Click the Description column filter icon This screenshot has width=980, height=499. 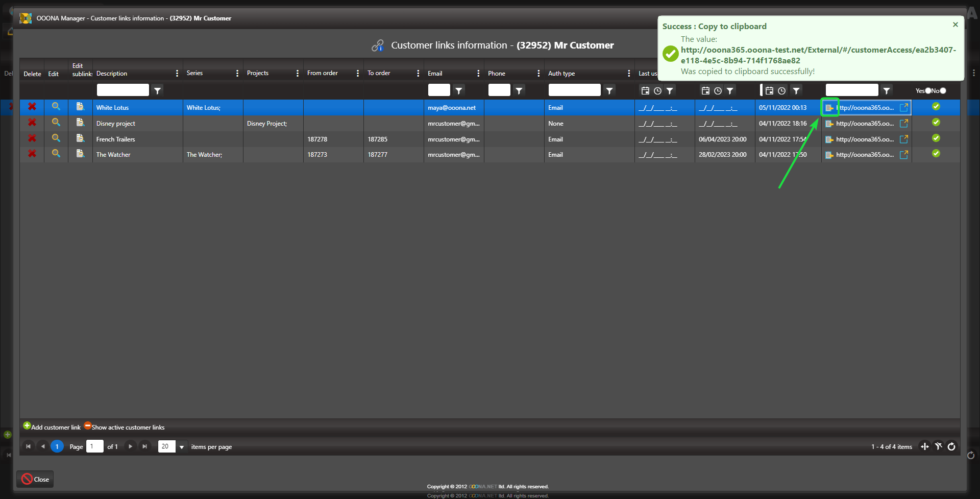[x=158, y=90]
